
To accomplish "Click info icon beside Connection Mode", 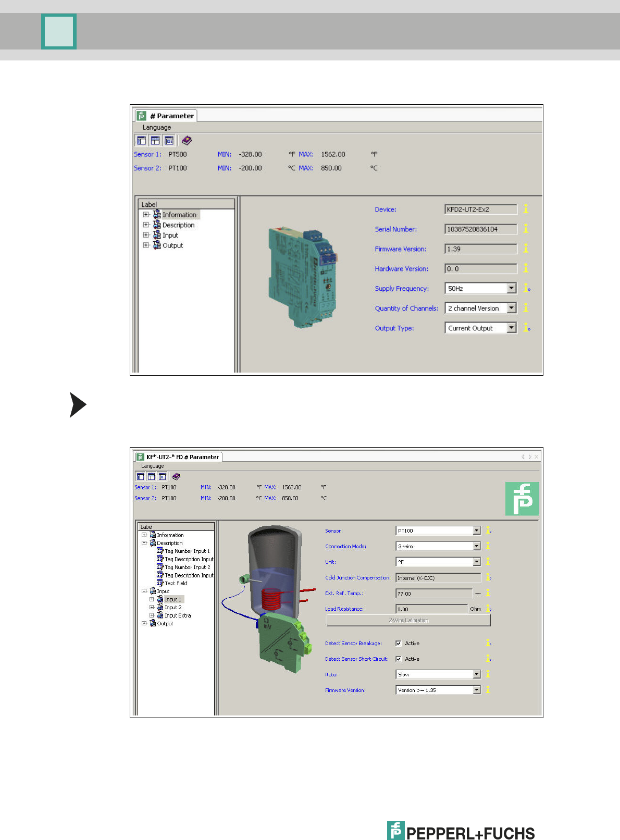I will tap(488, 546).
